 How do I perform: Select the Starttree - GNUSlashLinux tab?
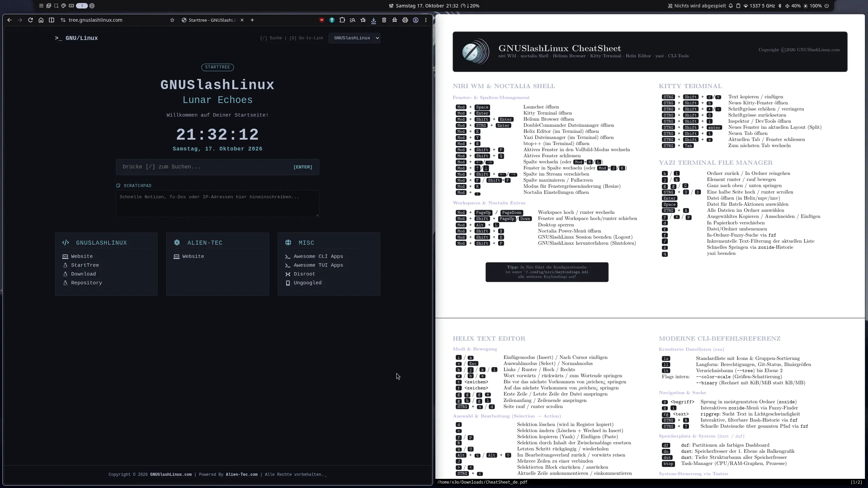(213, 20)
